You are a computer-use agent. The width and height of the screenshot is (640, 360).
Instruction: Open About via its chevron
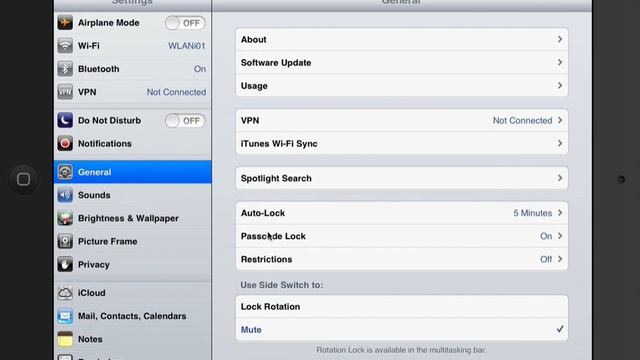coord(560,40)
